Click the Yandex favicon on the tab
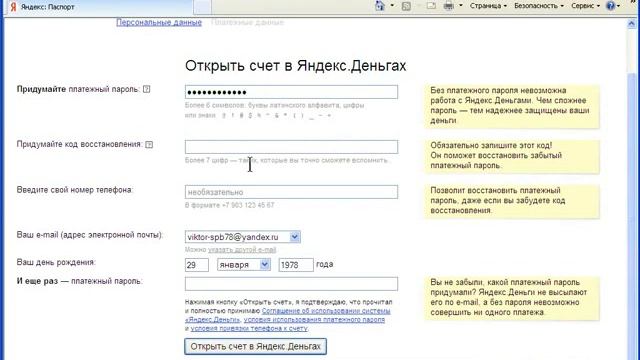The width and height of the screenshot is (640, 360). pyautogui.click(x=13, y=7)
